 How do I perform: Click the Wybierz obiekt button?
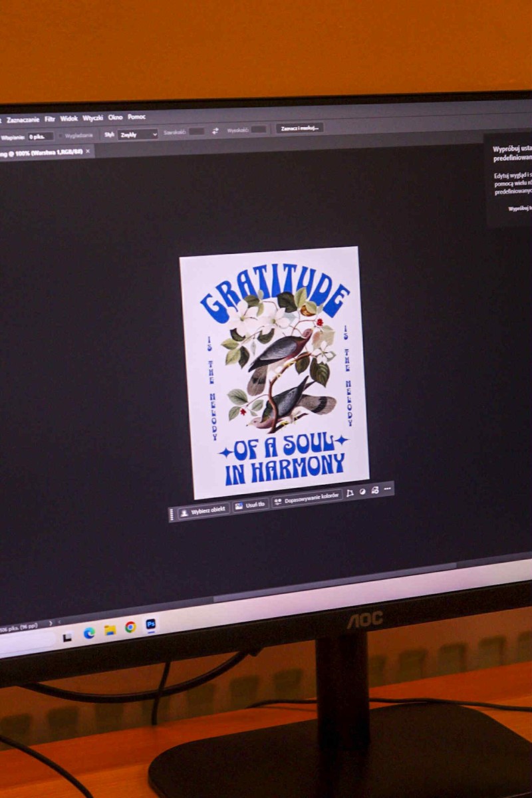pos(203,511)
